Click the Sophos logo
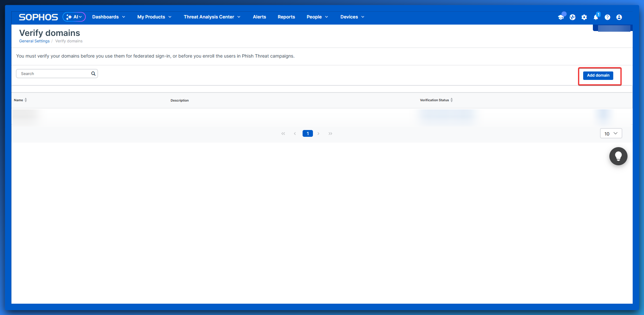Viewport: 644px width, 315px height. [x=38, y=17]
